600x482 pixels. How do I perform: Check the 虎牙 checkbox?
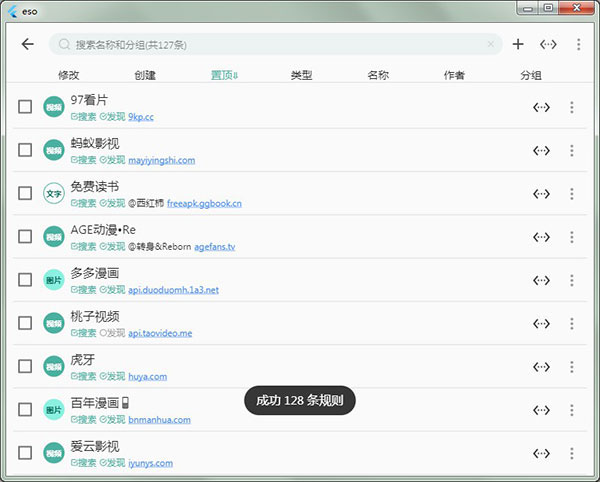25,366
